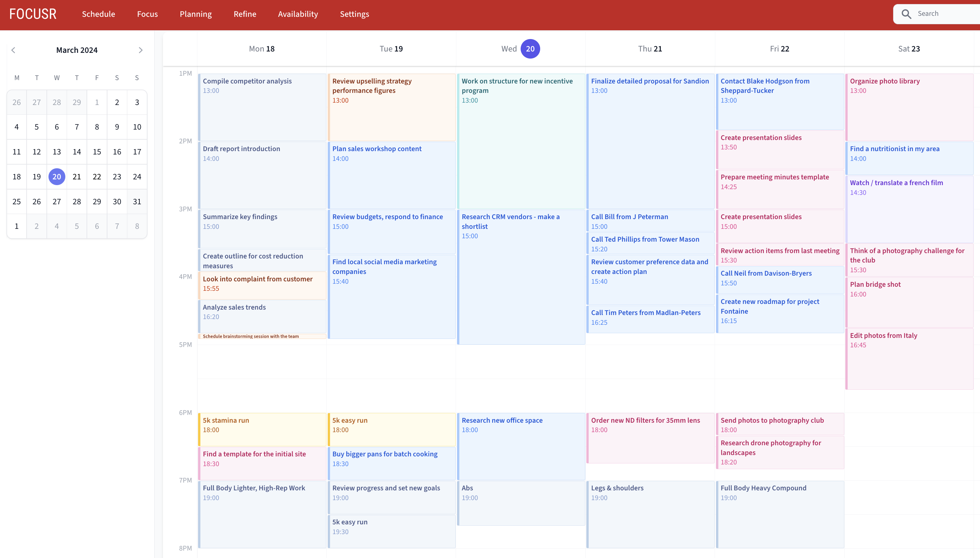The height and width of the screenshot is (558, 980).
Task: Open the Refine section
Action: point(244,14)
